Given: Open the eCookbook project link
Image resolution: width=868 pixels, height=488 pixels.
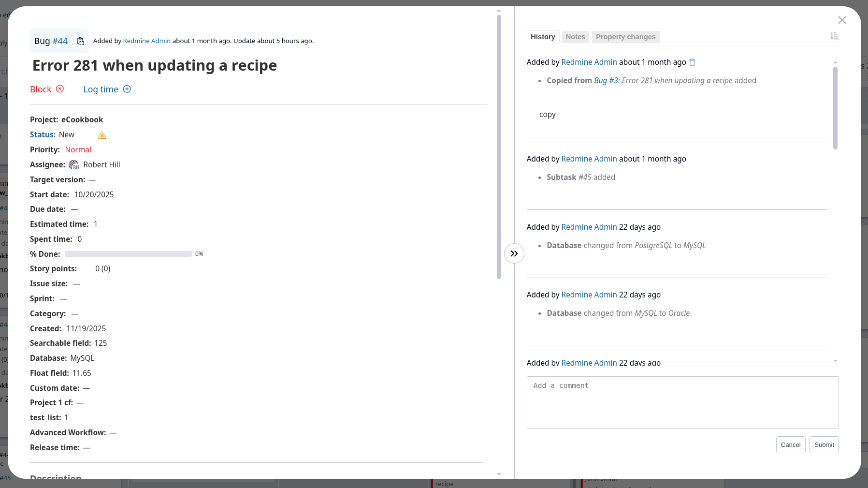Looking at the screenshot, I should tap(82, 119).
